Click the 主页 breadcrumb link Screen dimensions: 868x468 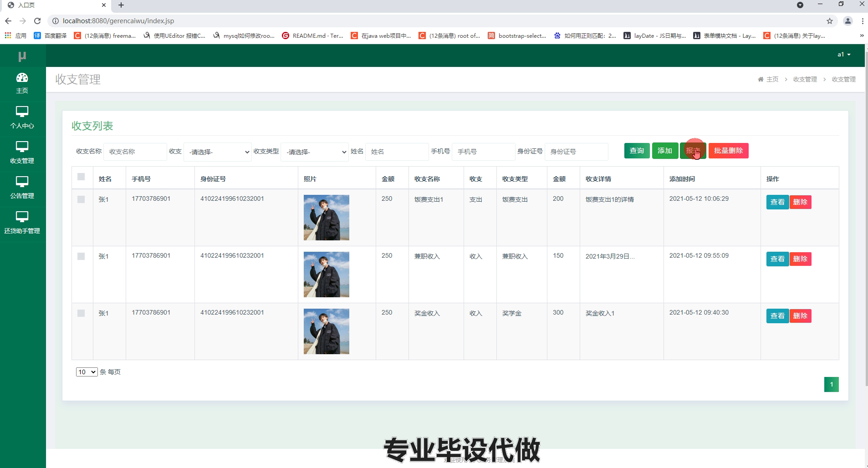click(772, 79)
